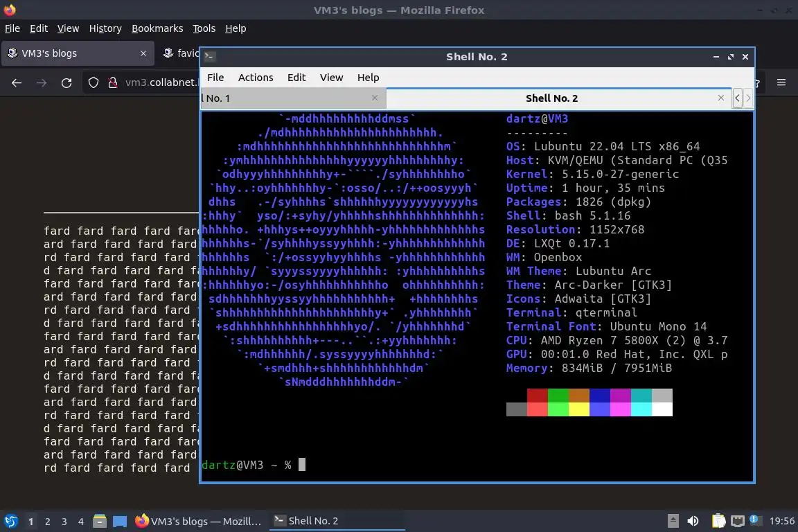The width and height of the screenshot is (798, 532).
Task: Launch the file manager from taskbar
Action: click(100, 521)
